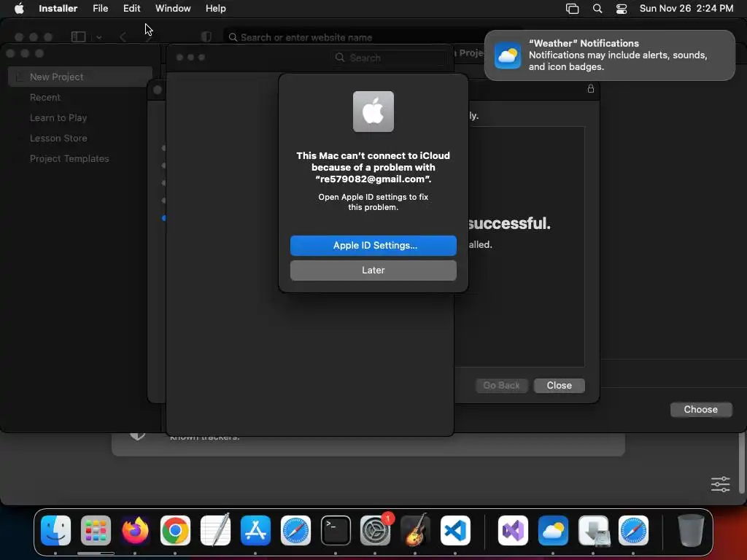Open TextEdit from the Dock
Viewport: 747px width, 560px height.
click(x=215, y=530)
